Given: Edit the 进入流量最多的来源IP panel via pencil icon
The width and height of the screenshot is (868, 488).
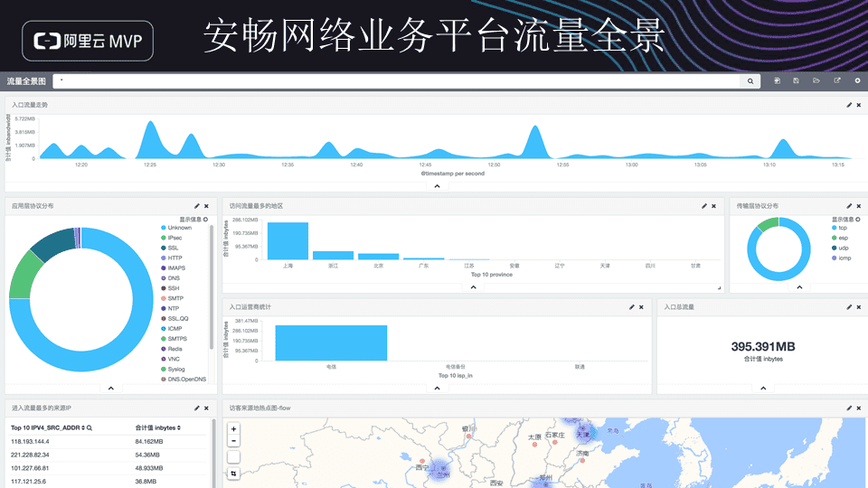Looking at the screenshot, I should pos(196,408).
